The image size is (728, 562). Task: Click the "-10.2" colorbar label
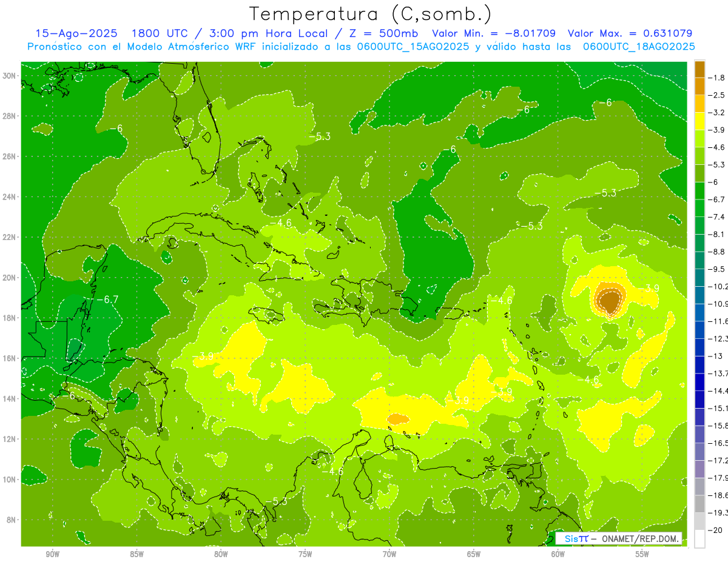(x=718, y=287)
